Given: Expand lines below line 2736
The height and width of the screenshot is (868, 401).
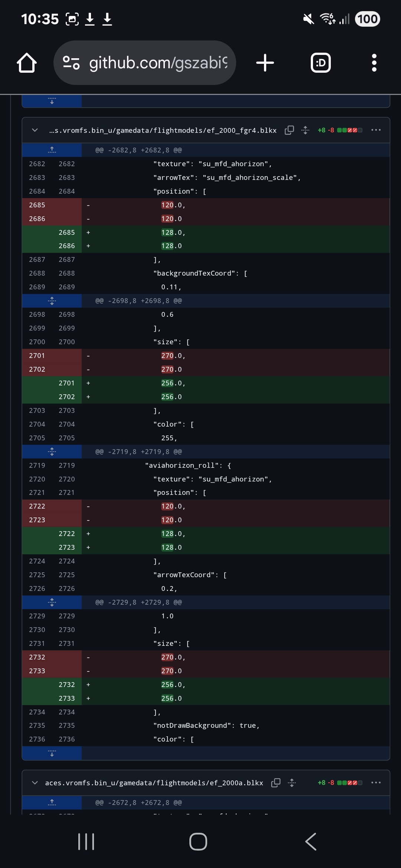Looking at the screenshot, I should 52,753.
